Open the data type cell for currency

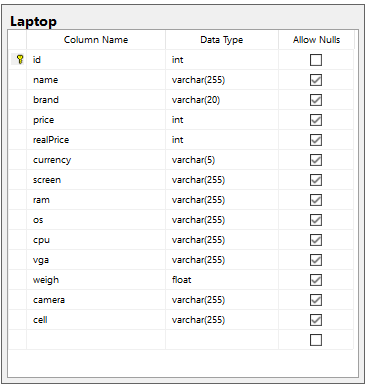[x=222, y=160]
